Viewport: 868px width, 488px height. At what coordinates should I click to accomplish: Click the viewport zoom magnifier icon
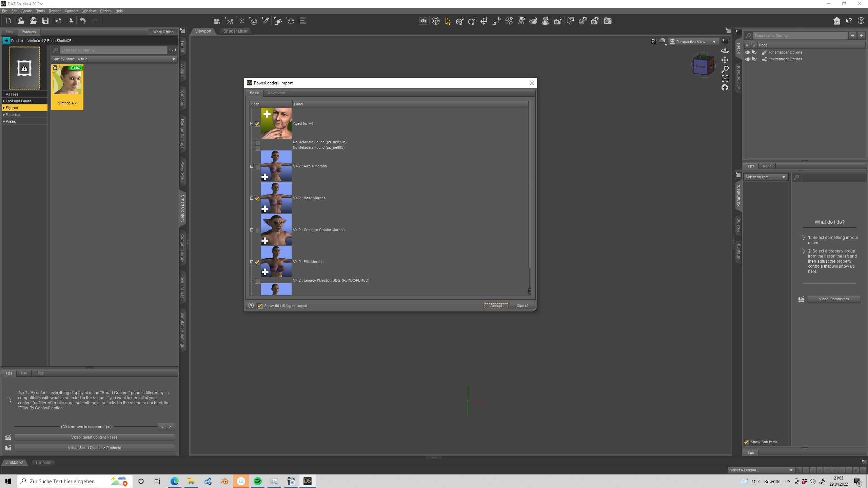(725, 69)
